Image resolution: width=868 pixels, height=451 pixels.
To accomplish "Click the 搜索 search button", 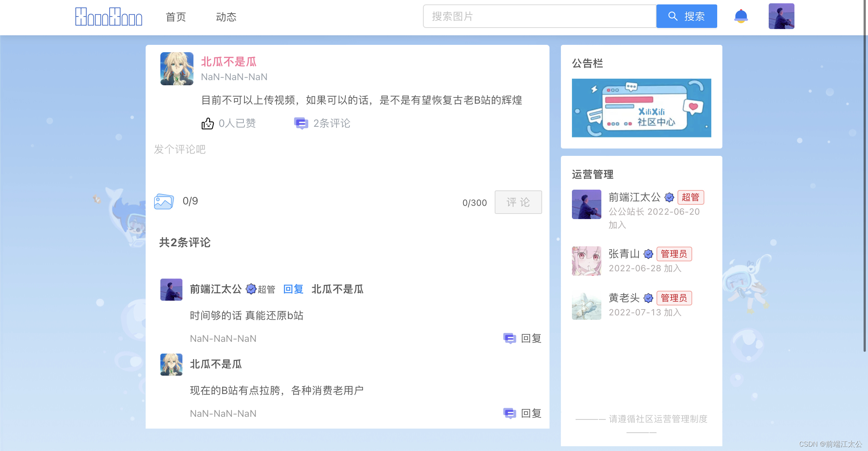I will (x=687, y=16).
